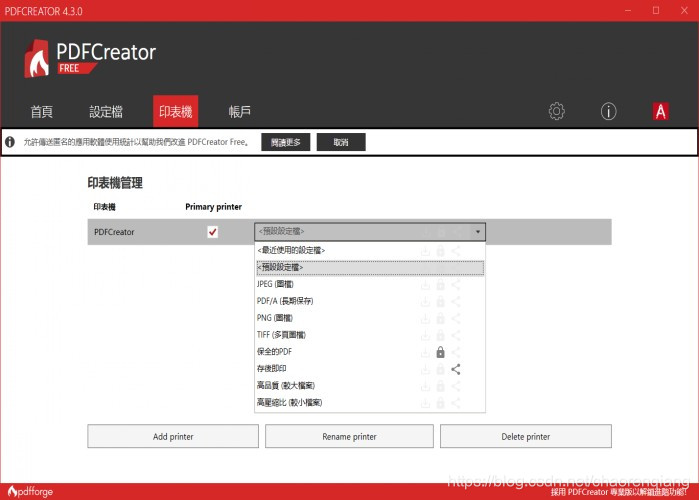This screenshot has width=699, height=500.
Task: Minimize the PDFCreator window
Action: click(628, 10)
